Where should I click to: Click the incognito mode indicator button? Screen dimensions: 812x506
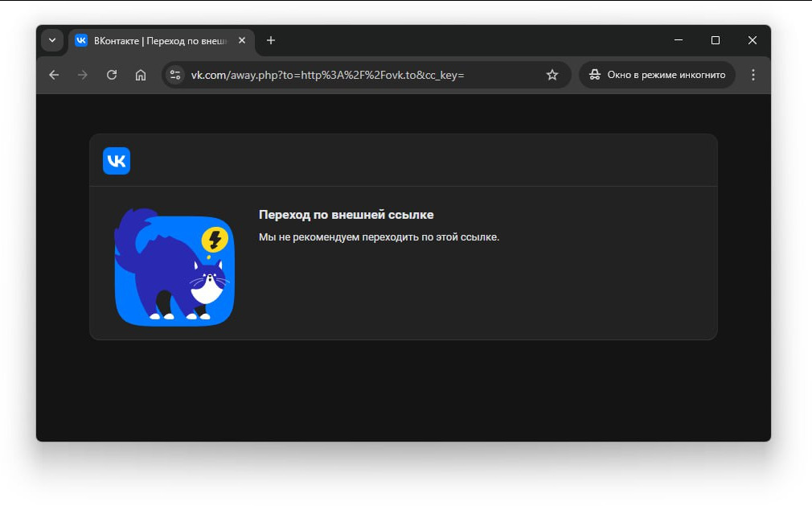pos(657,75)
